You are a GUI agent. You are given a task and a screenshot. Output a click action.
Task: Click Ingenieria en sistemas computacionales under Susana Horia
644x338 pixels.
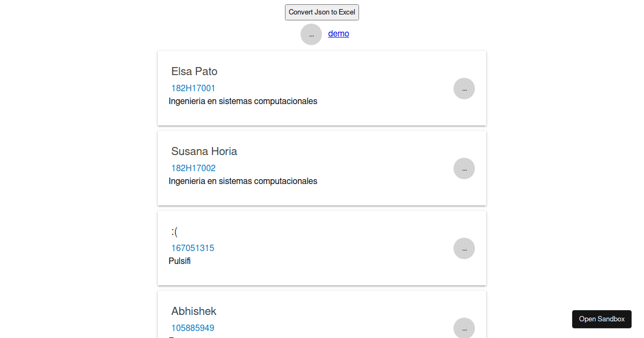click(x=243, y=181)
